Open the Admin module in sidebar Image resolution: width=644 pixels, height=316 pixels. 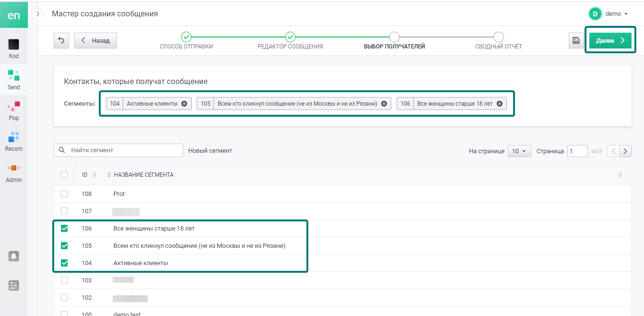click(x=13, y=173)
